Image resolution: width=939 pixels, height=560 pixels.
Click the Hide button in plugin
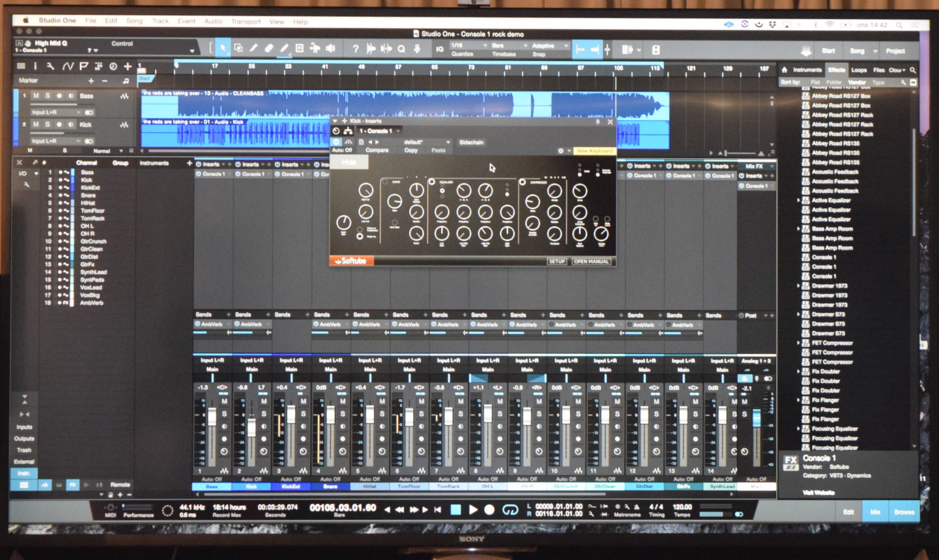(x=349, y=162)
